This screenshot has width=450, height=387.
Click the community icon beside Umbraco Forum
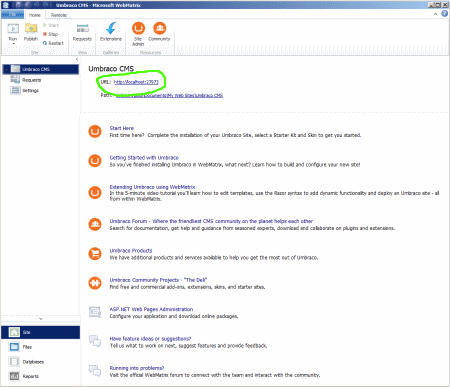(x=95, y=224)
